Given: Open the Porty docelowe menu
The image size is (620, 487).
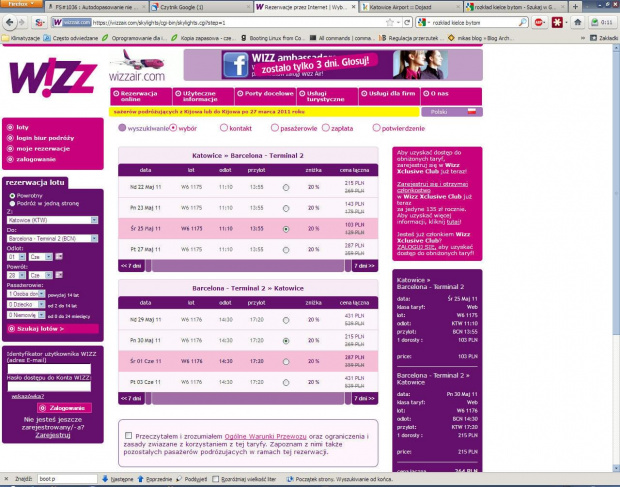Looking at the screenshot, I should (x=265, y=96).
